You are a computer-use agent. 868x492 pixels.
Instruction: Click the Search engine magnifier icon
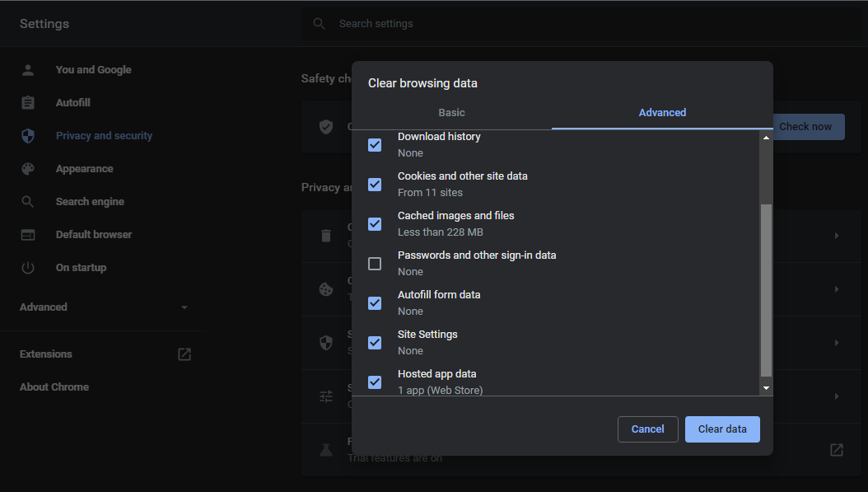pos(28,202)
